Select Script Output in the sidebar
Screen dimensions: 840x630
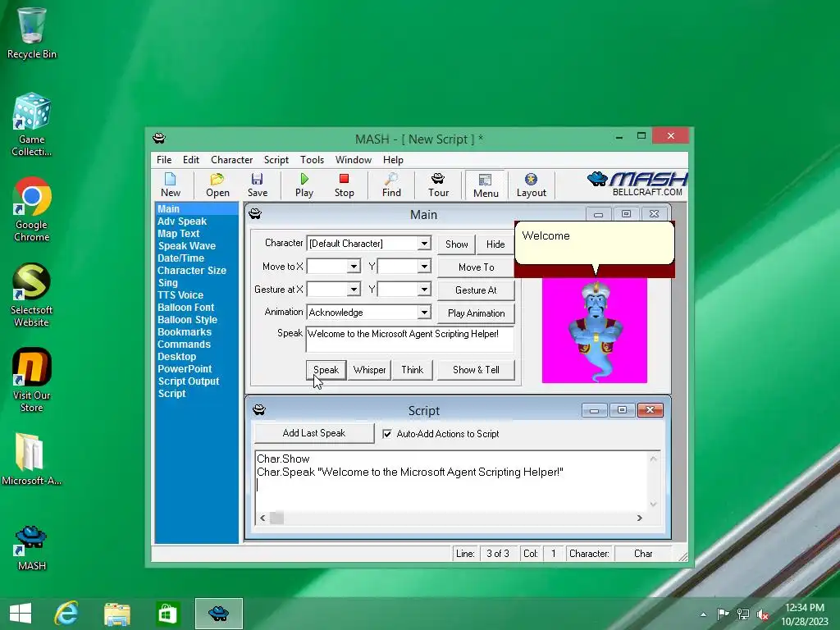point(188,381)
